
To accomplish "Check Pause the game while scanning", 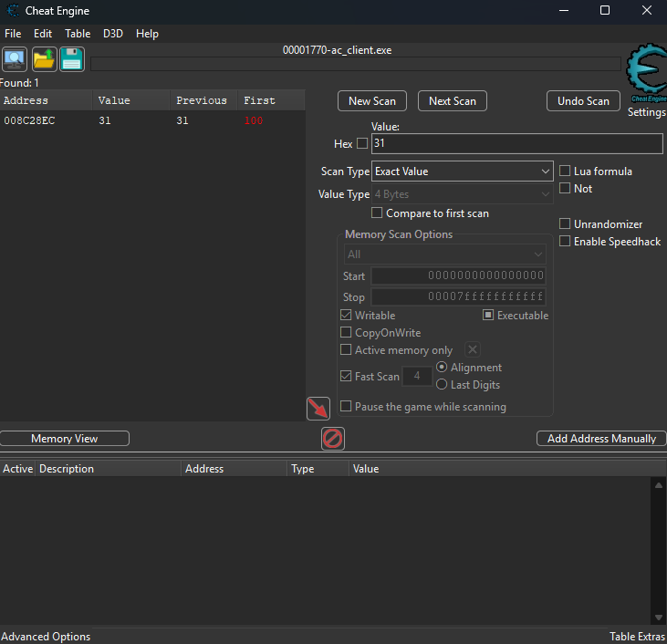I will 346,407.
